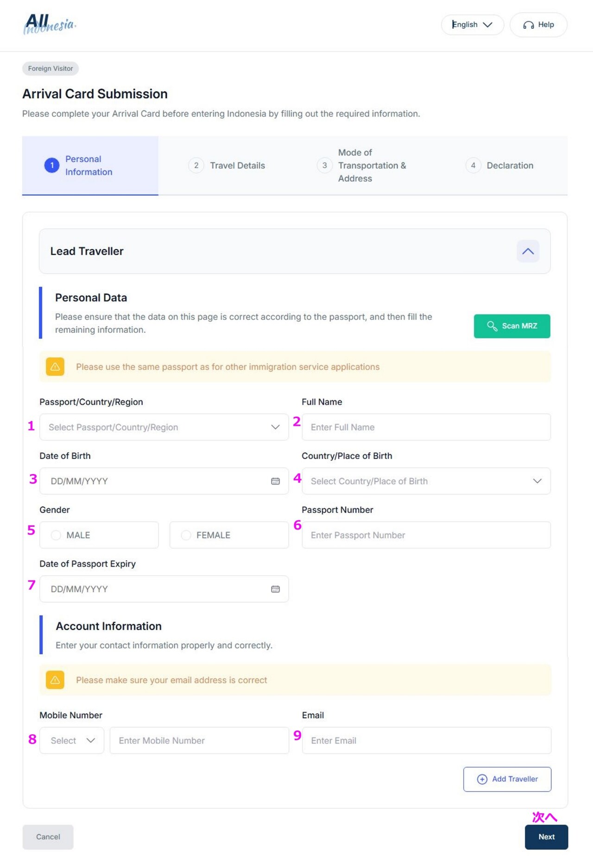Click the passport warning triangle icon
Viewport: 593px width, 868px height.
[55, 367]
